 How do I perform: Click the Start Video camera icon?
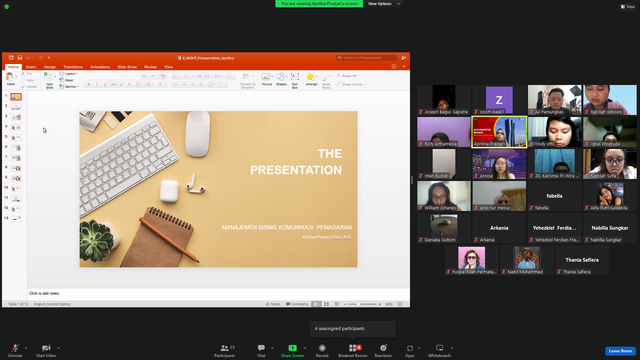pyautogui.click(x=46, y=348)
